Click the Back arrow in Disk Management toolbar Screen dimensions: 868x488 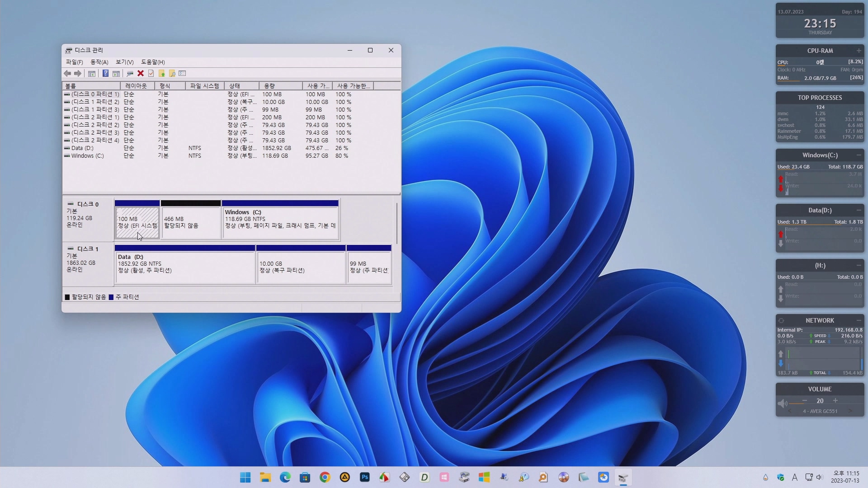(67, 73)
